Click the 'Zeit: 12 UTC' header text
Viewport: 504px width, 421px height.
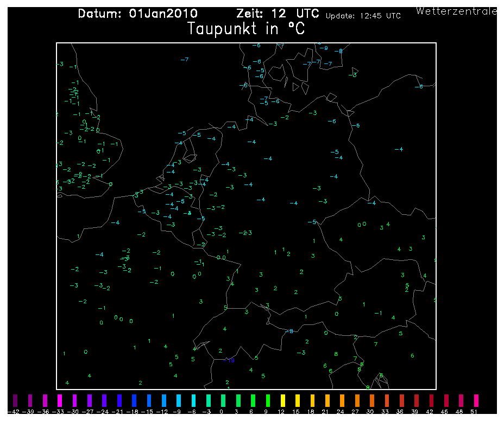click(278, 14)
